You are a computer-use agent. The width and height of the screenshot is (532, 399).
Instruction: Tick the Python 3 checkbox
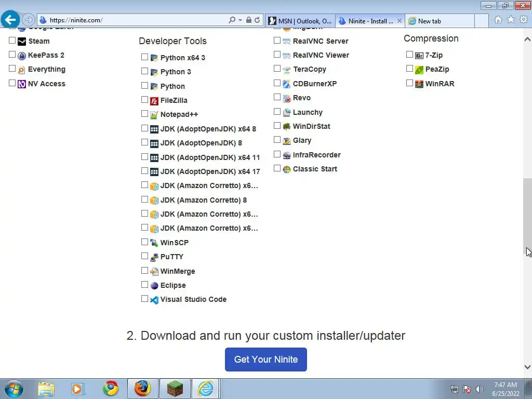pos(144,71)
